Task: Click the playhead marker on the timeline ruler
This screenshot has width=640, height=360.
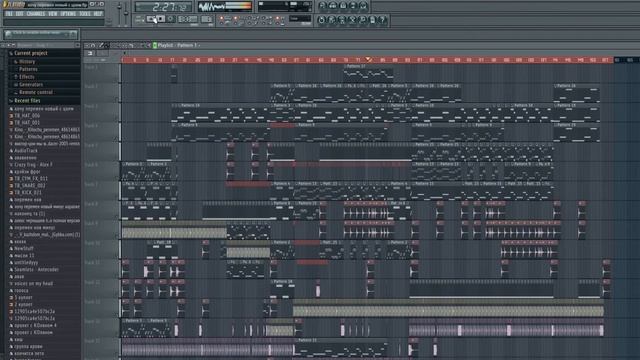Action: [x=369, y=60]
